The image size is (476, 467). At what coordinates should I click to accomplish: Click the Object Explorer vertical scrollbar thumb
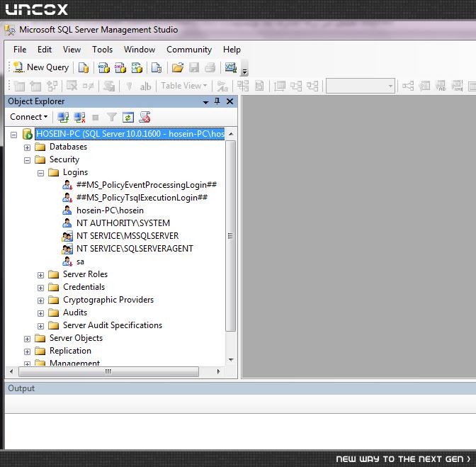(x=231, y=236)
